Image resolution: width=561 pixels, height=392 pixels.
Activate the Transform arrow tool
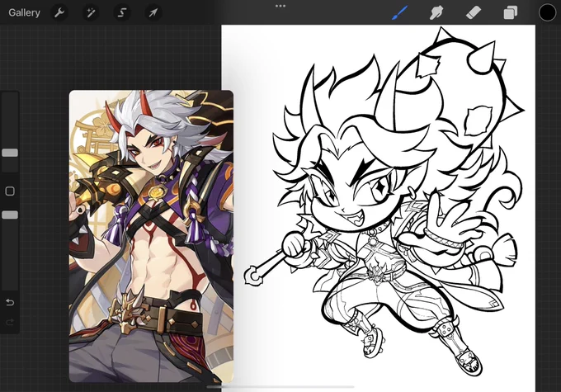pos(153,13)
